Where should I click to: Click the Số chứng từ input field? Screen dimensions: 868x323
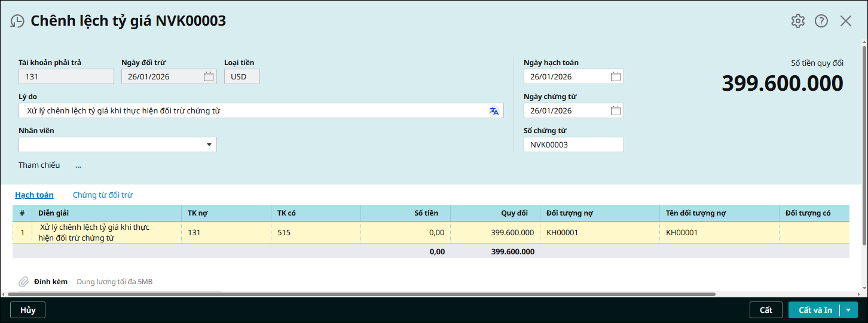(573, 144)
